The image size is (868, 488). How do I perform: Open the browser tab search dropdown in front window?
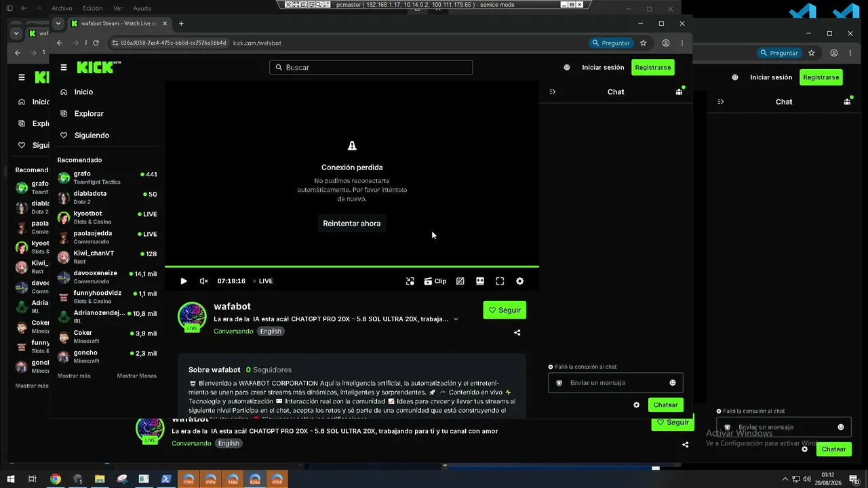tap(59, 24)
